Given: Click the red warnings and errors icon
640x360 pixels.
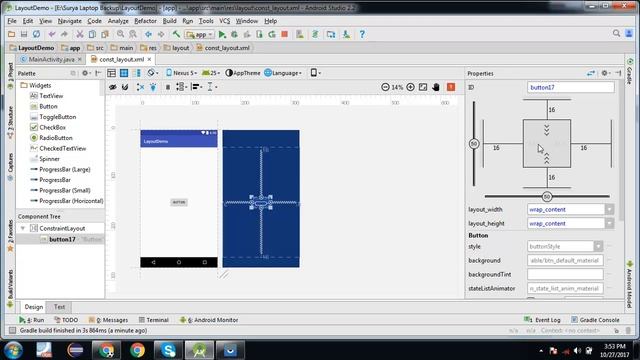Looking at the screenshot, I should 451,87.
